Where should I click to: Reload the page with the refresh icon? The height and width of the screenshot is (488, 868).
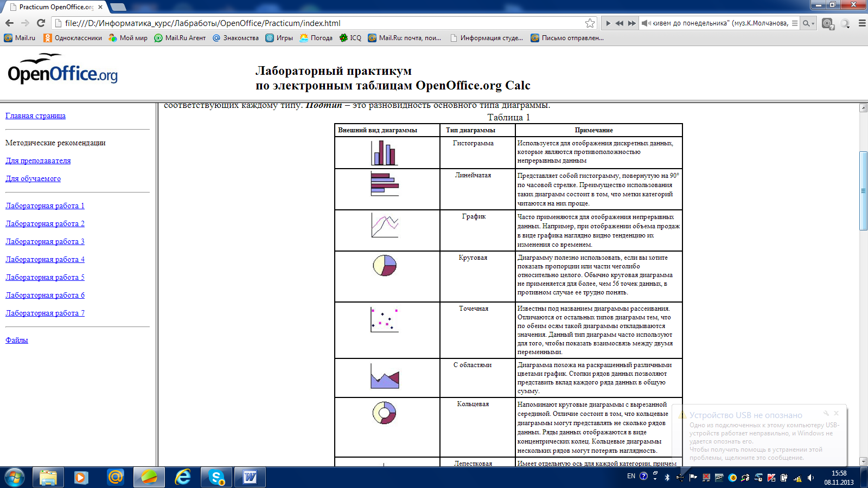(41, 23)
